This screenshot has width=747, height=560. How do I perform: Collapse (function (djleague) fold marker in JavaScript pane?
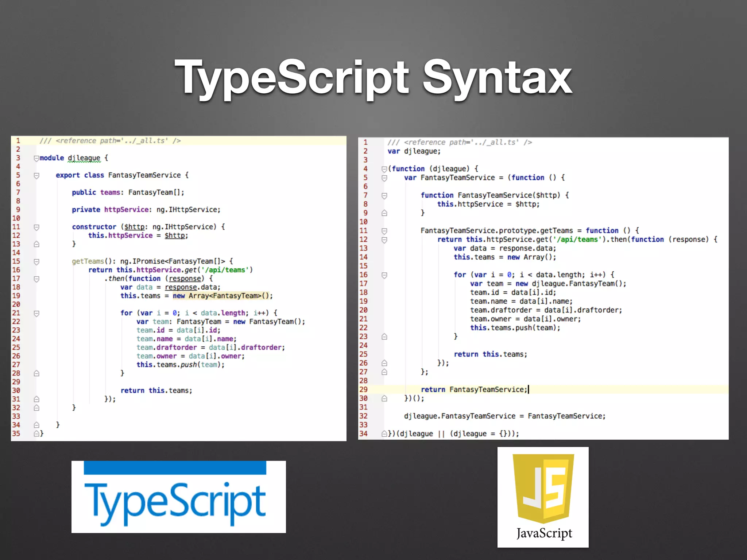[x=384, y=169]
